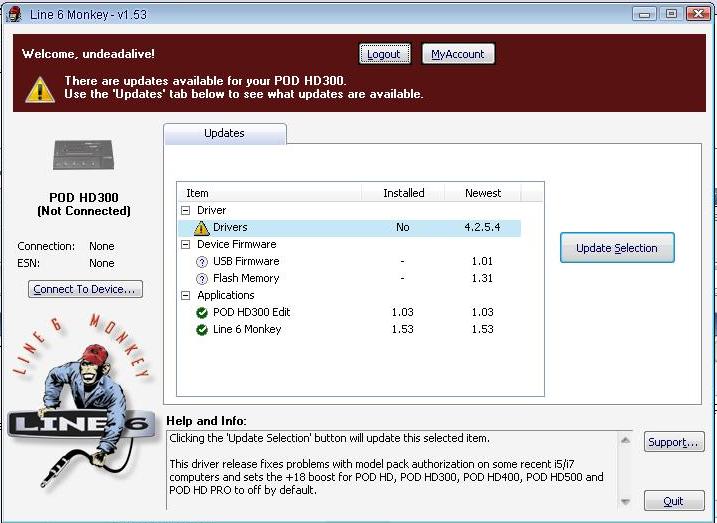Open Support
This screenshot has width=717, height=523.
[x=674, y=442]
